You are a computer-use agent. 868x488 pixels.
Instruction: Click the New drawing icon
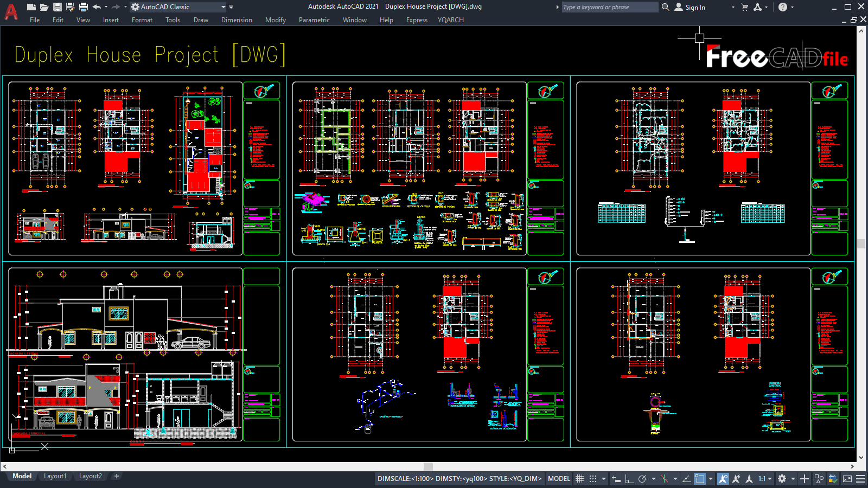(x=31, y=7)
